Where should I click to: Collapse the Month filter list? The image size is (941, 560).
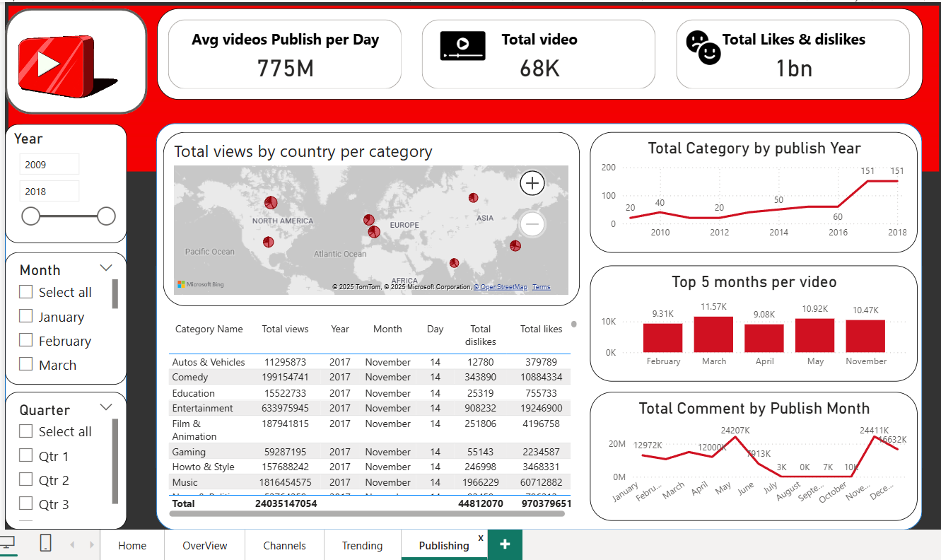tap(106, 267)
